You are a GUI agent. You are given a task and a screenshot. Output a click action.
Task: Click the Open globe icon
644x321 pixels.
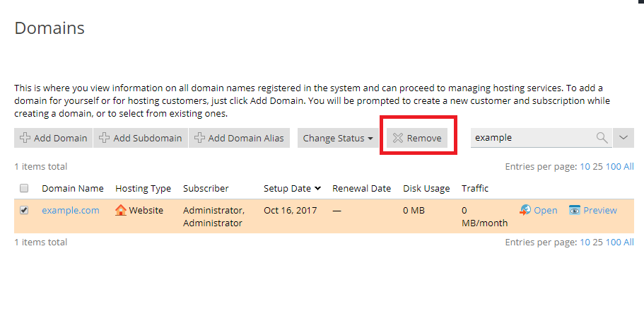[525, 210]
